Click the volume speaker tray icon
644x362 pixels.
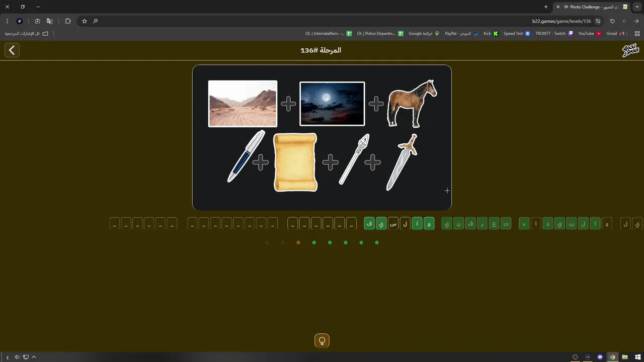click(17, 357)
